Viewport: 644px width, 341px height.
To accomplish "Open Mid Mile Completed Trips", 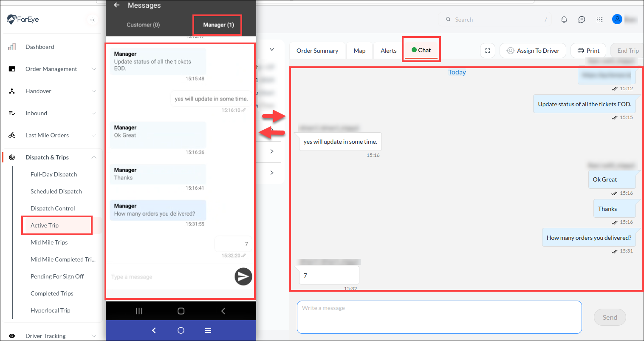I will pyautogui.click(x=63, y=259).
